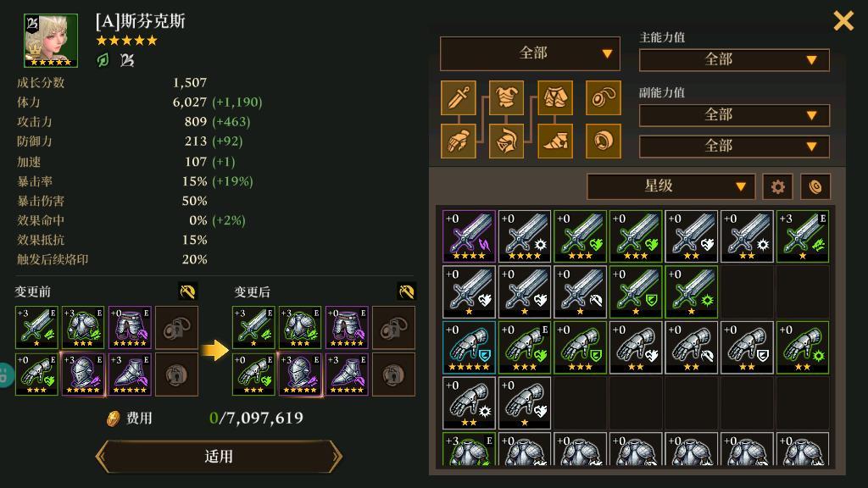
Task: Open the 主能力值 dropdown
Action: [x=734, y=60]
